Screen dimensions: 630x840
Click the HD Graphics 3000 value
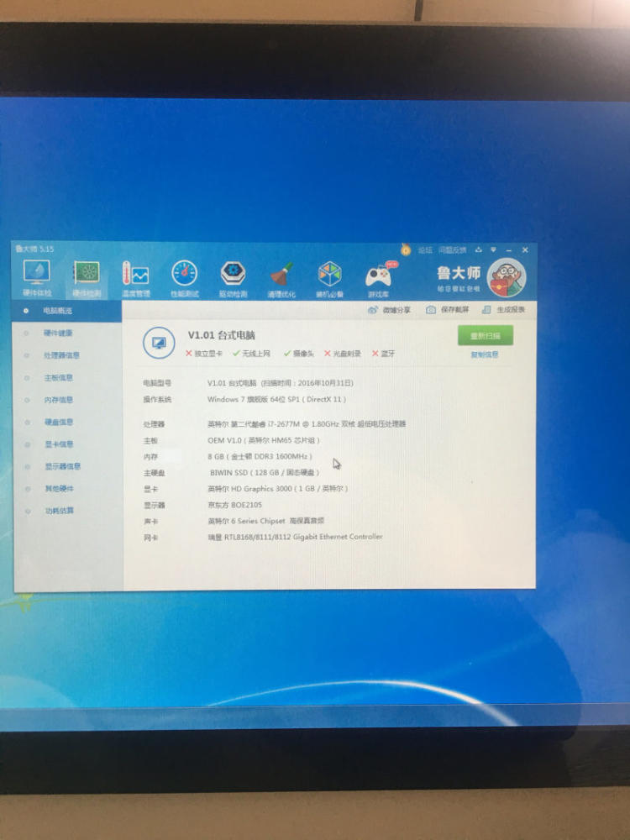click(x=277, y=489)
